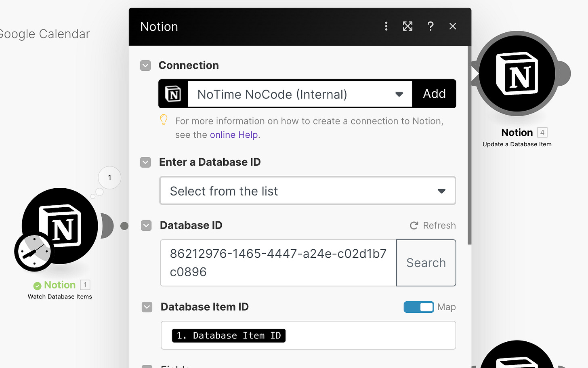Toggle the Map switch for Database Item ID
Image resolution: width=588 pixels, height=368 pixels.
coord(418,307)
